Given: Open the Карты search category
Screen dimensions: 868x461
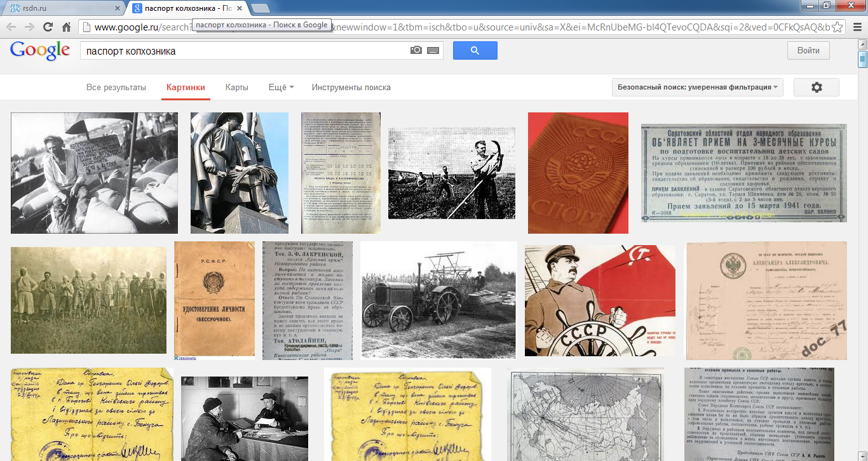Looking at the screenshot, I should [236, 88].
